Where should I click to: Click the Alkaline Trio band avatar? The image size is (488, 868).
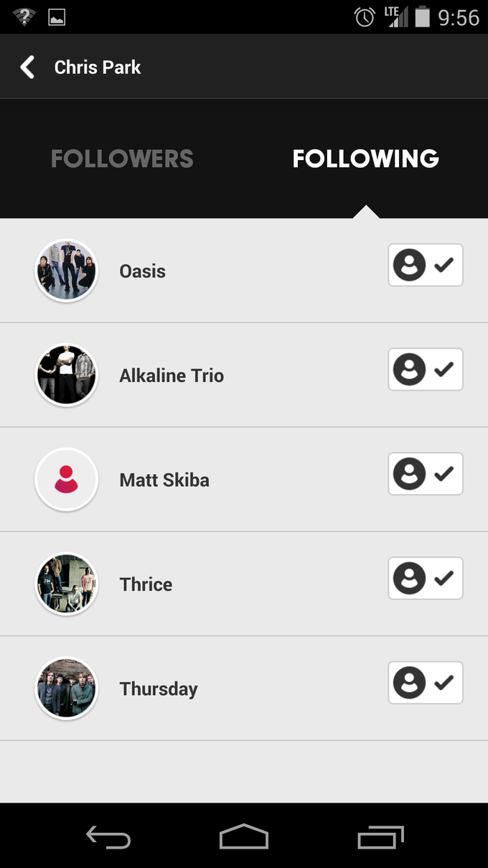[x=66, y=375]
